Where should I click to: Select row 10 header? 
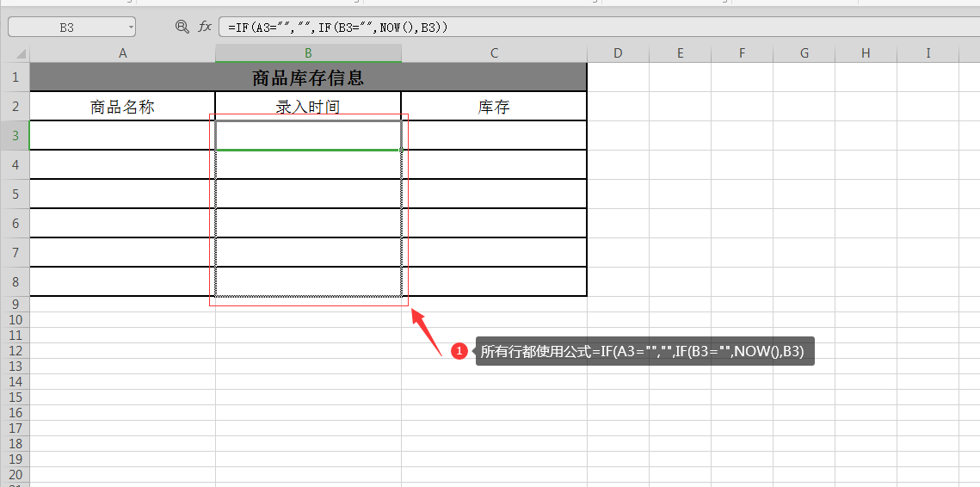[15, 319]
